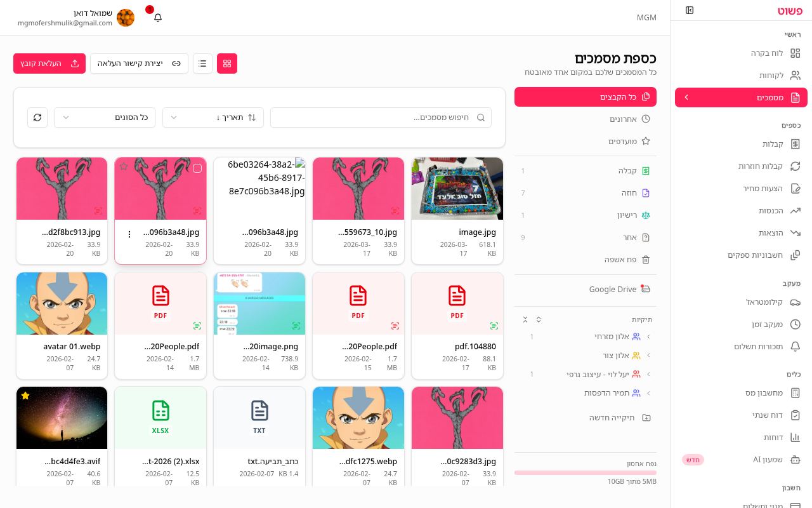The width and height of the screenshot is (812, 508).
Task: Toggle the star on the selected pink image
Action: 124,167
